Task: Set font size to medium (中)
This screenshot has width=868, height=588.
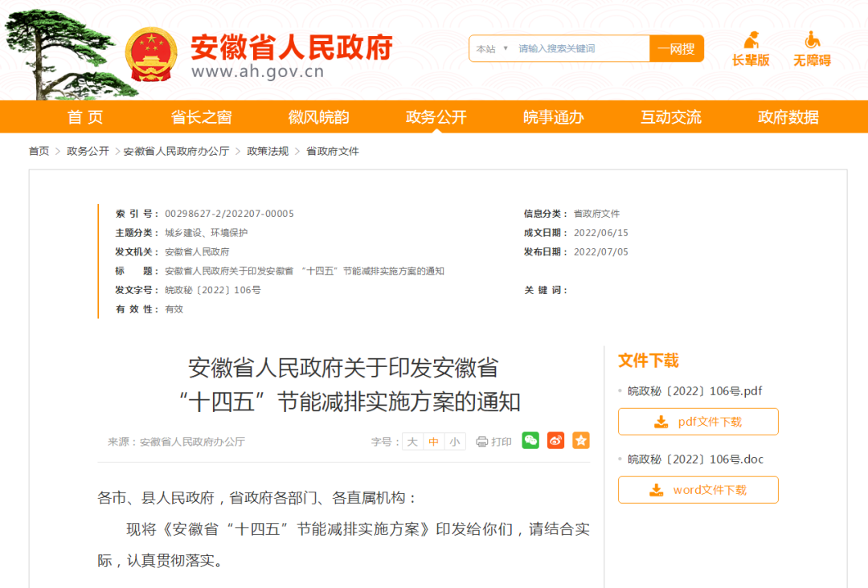Action: pyautogui.click(x=434, y=442)
